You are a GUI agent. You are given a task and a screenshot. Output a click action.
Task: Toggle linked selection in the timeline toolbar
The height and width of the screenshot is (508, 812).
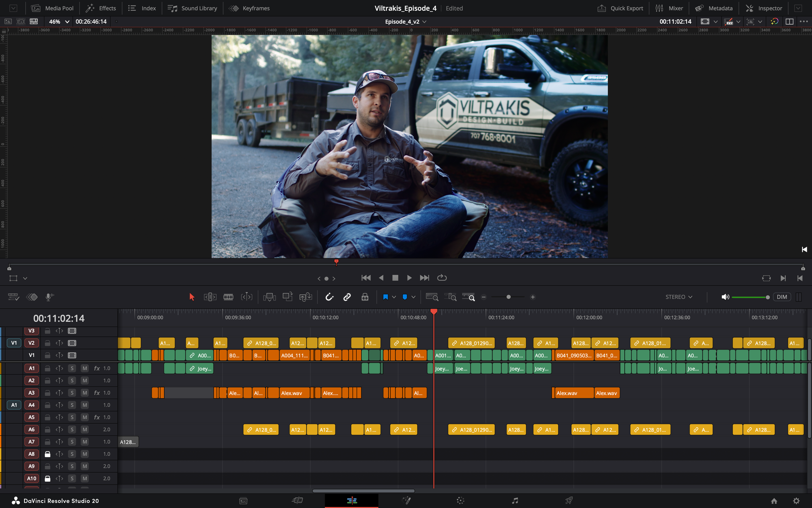pyautogui.click(x=347, y=297)
